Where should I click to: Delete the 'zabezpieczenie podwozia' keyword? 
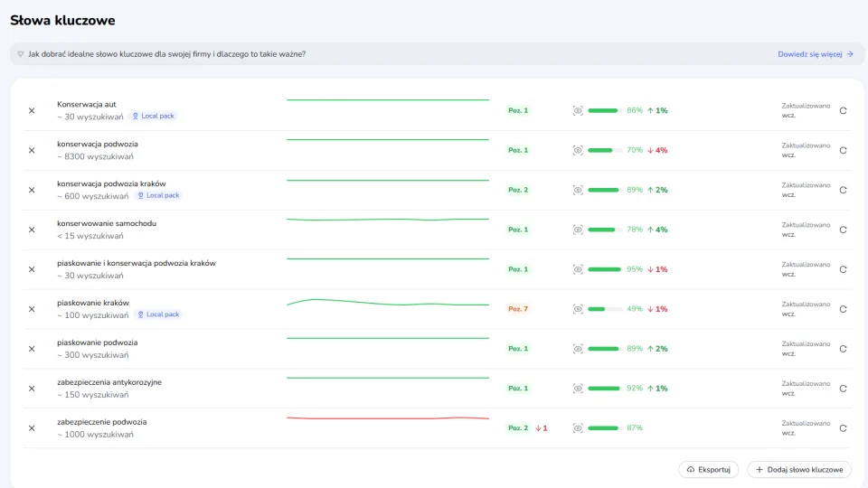32,428
